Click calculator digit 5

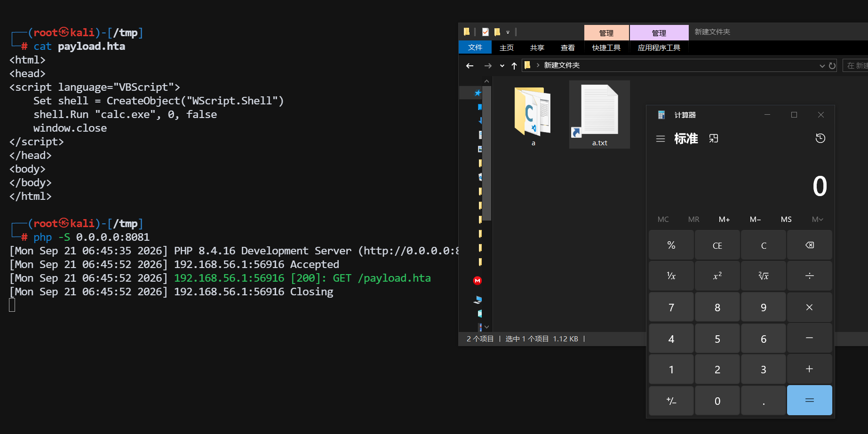point(717,338)
